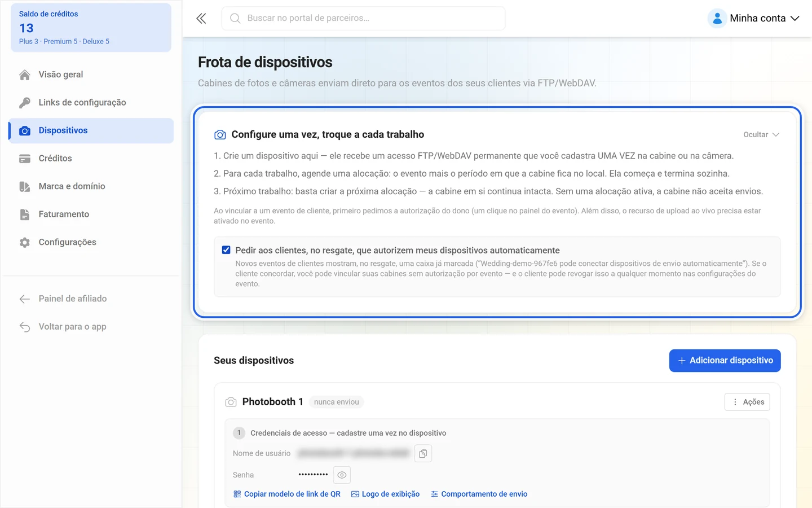Image resolution: width=812 pixels, height=508 pixels.
Task: Click the camera icon beside Photobooth 1
Action: coord(231,402)
